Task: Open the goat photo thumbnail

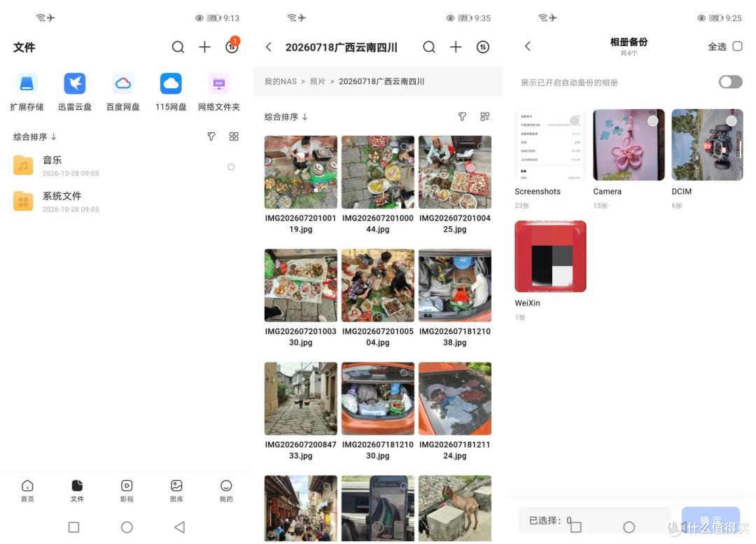Action: click(455, 508)
